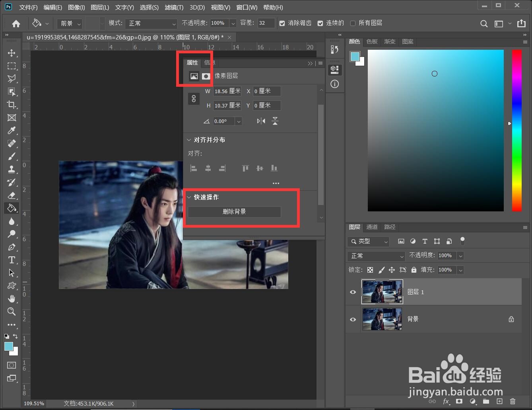Select the Move tool
This screenshot has width=532, height=410.
12,53
